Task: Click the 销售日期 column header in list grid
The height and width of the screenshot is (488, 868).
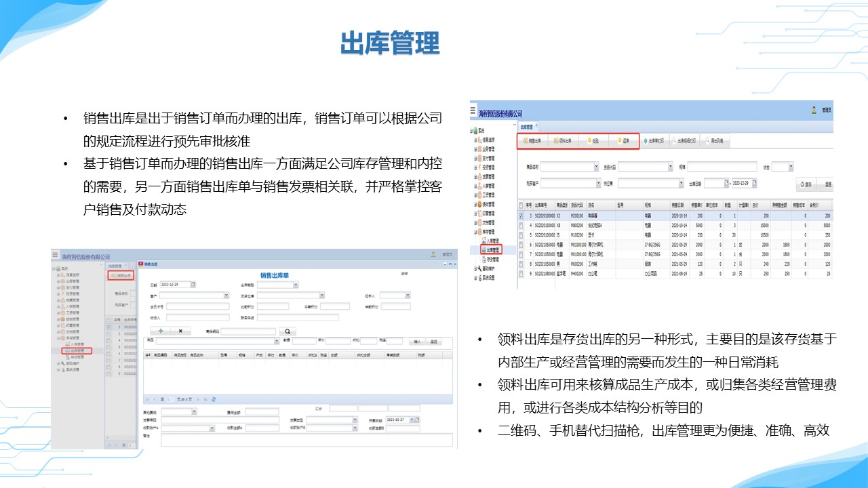Action: pos(679,205)
